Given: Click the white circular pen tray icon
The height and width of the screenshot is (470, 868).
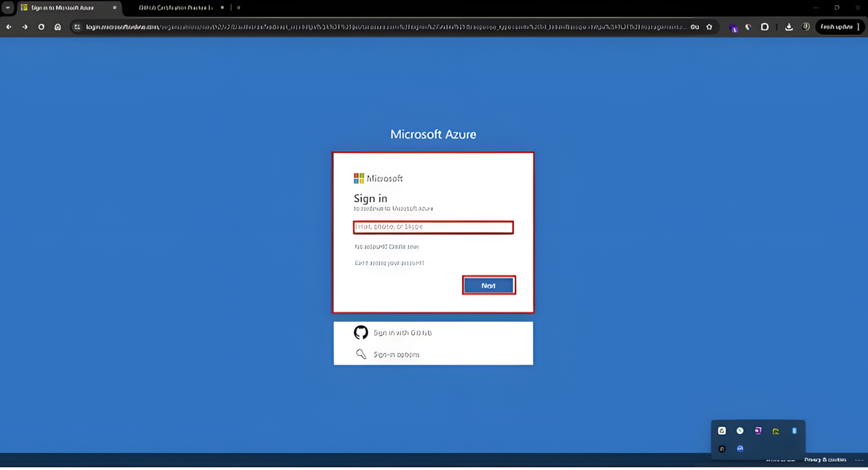Looking at the screenshot, I should point(740,431).
